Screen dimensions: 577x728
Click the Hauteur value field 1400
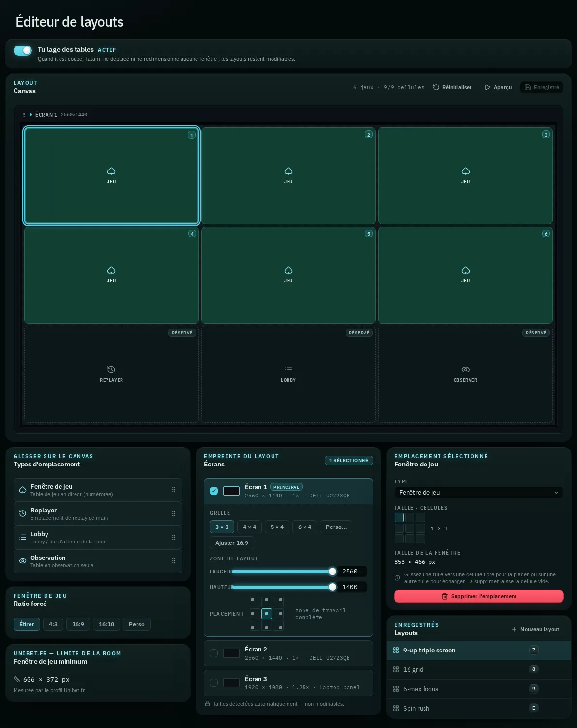(352, 587)
